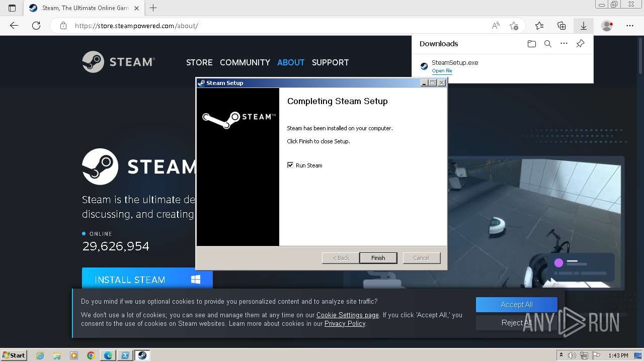Open the Collections icon
Image resolution: width=644 pixels, height=362 pixels.
point(561,26)
